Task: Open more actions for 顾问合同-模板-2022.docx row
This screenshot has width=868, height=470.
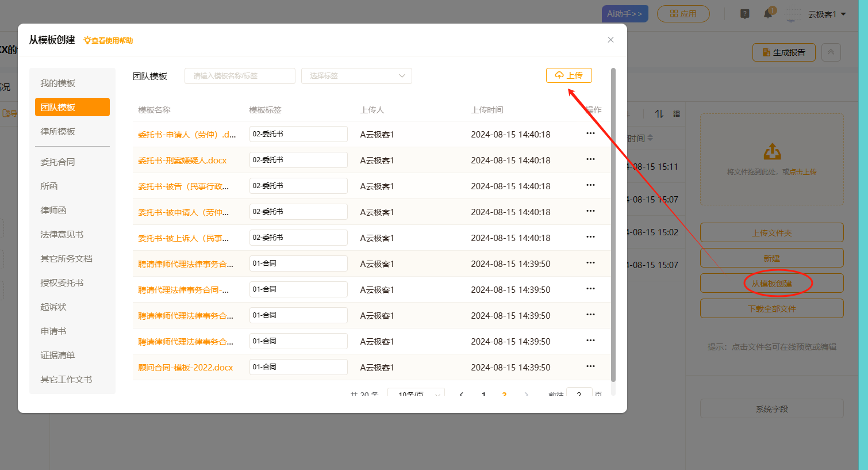Action: pyautogui.click(x=590, y=366)
